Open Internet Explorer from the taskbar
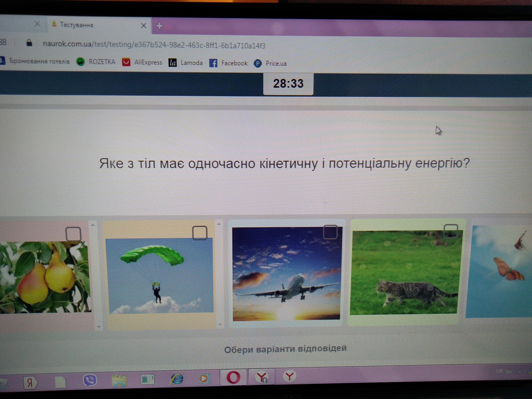Screen dimensions: 532x399 coord(177,379)
